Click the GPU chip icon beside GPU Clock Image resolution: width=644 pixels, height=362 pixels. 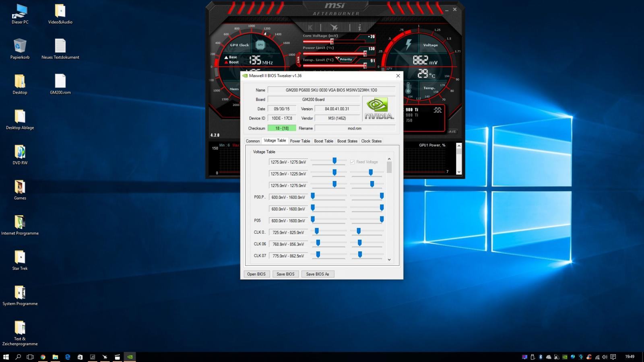(260, 45)
